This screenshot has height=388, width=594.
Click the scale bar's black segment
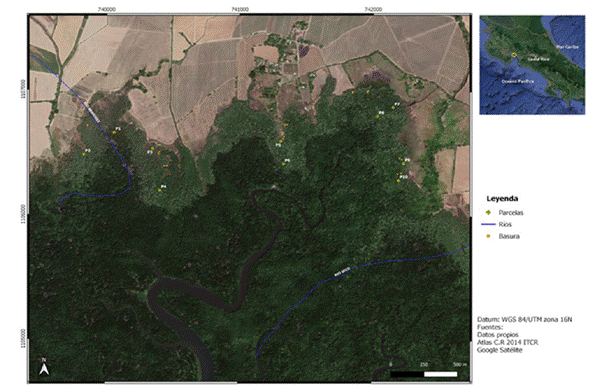pyautogui.click(x=407, y=374)
